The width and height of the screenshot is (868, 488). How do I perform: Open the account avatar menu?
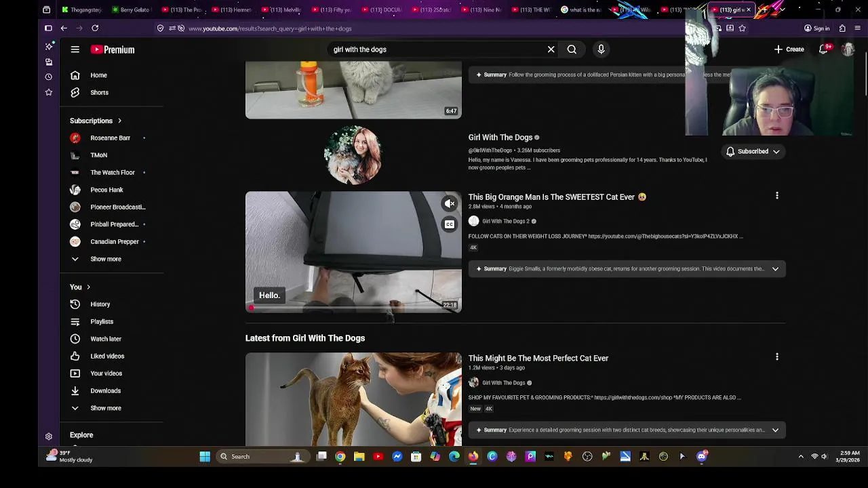pyautogui.click(x=848, y=49)
